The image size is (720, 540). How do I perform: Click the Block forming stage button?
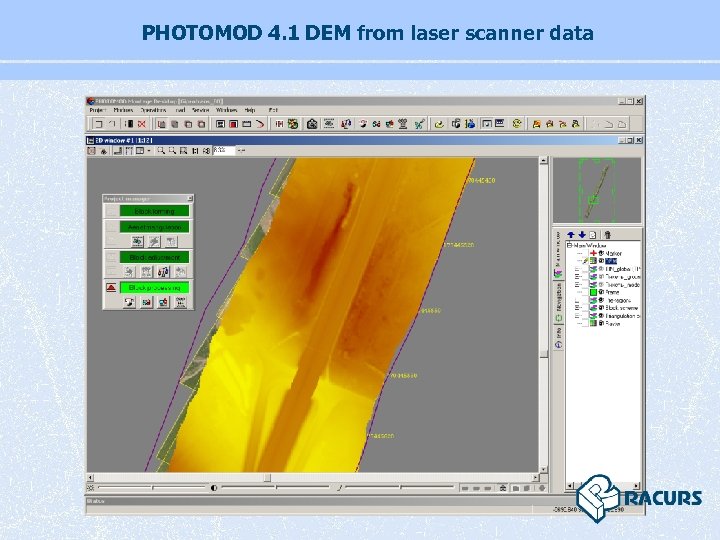pos(154,211)
